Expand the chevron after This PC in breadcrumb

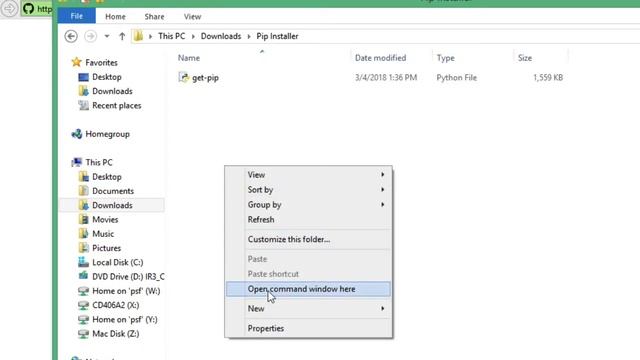click(193, 36)
